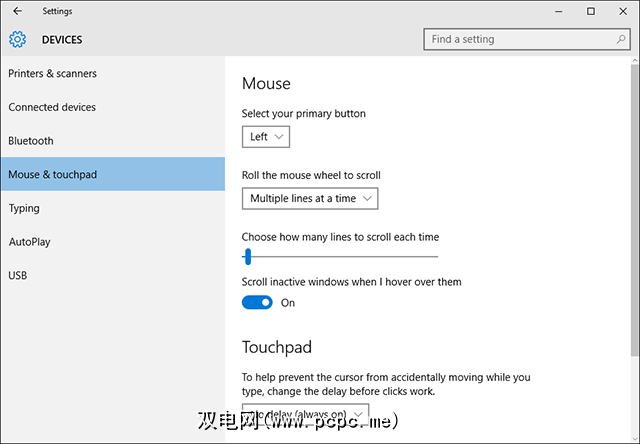The height and width of the screenshot is (444, 640).
Task: Expand the mouse wheel scroll dropdown
Action: [x=310, y=199]
